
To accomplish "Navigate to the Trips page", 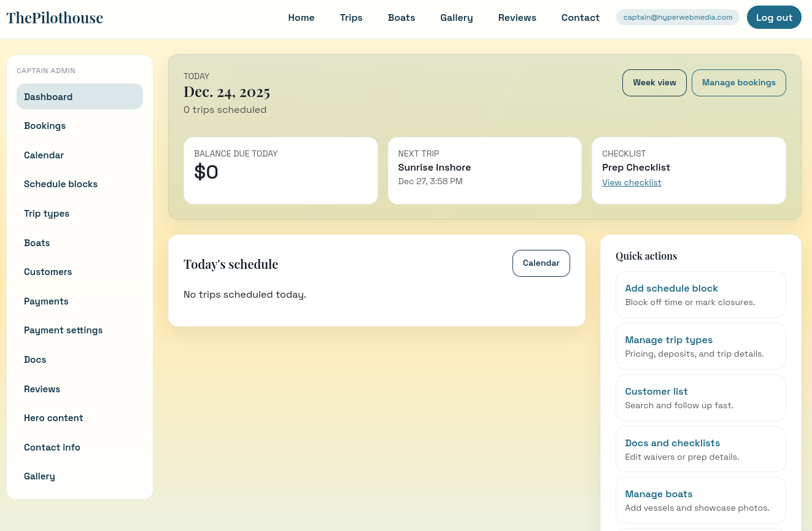I will tap(351, 17).
